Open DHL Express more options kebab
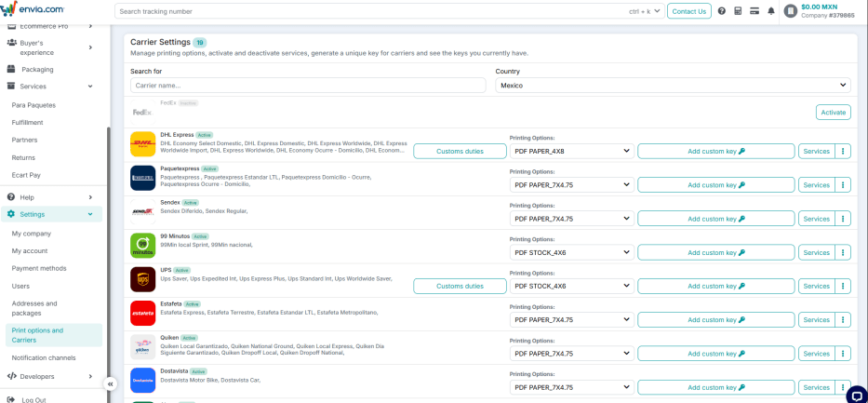868x403 pixels. point(843,151)
